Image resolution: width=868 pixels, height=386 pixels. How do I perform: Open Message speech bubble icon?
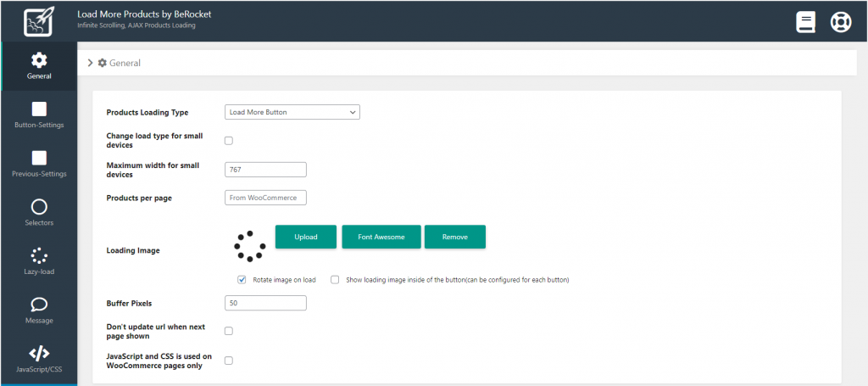39,305
